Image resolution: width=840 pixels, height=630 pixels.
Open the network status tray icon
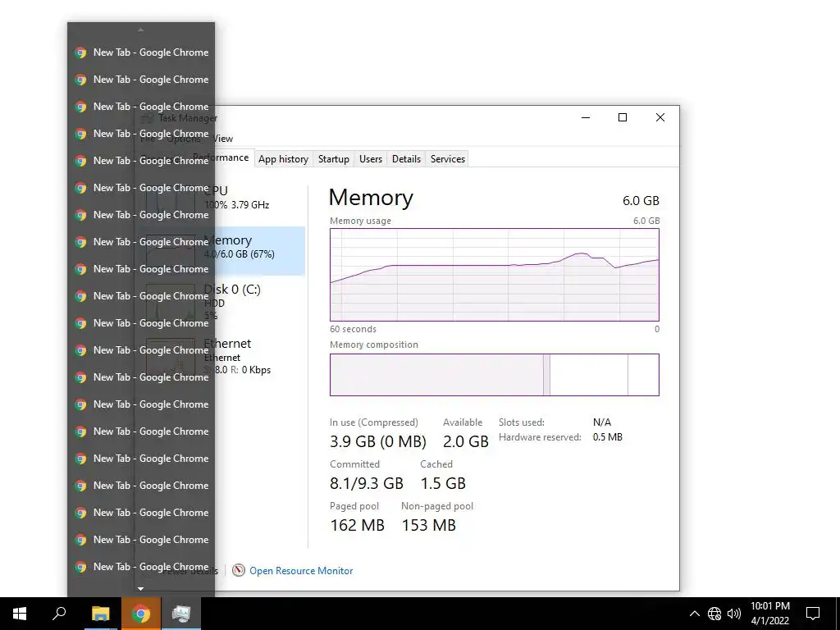(x=714, y=614)
